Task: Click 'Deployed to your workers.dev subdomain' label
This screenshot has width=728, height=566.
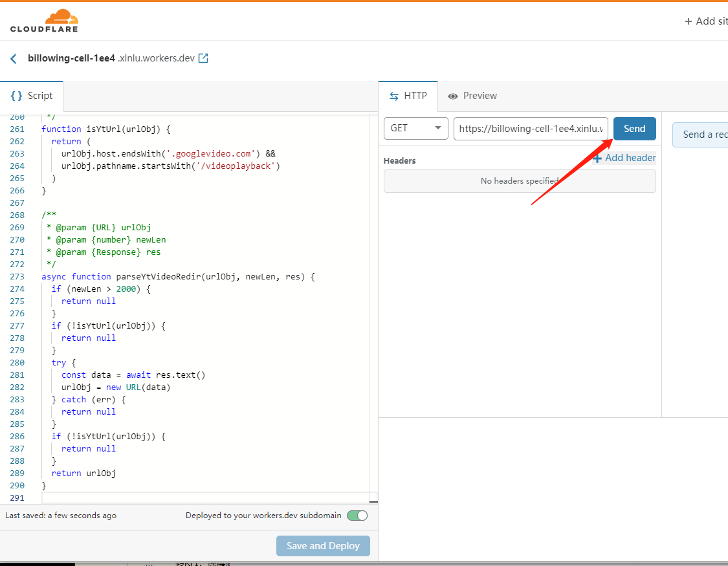Action: (263, 516)
